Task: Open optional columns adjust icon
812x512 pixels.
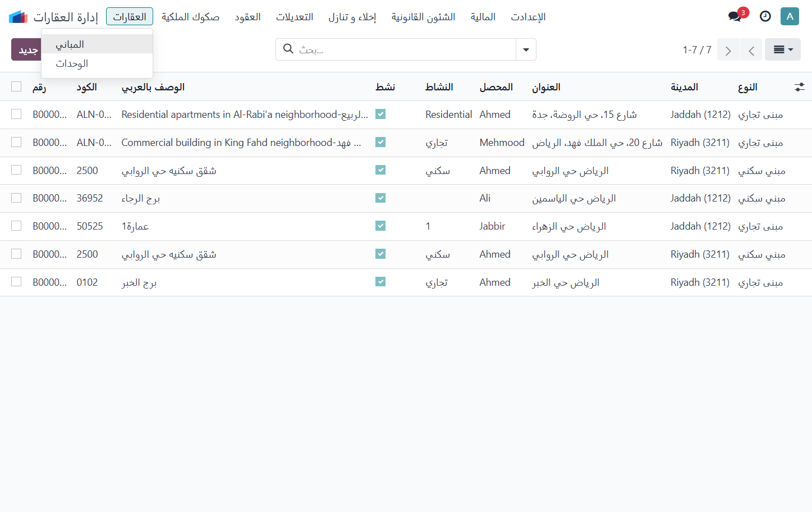Action: (x=800, y=87)
